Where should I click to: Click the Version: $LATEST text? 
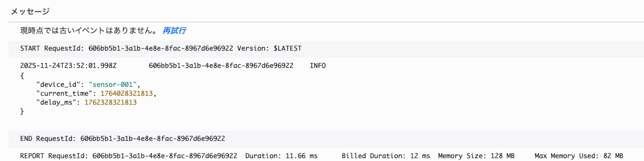pyautogui.click(x=269, y=49)
